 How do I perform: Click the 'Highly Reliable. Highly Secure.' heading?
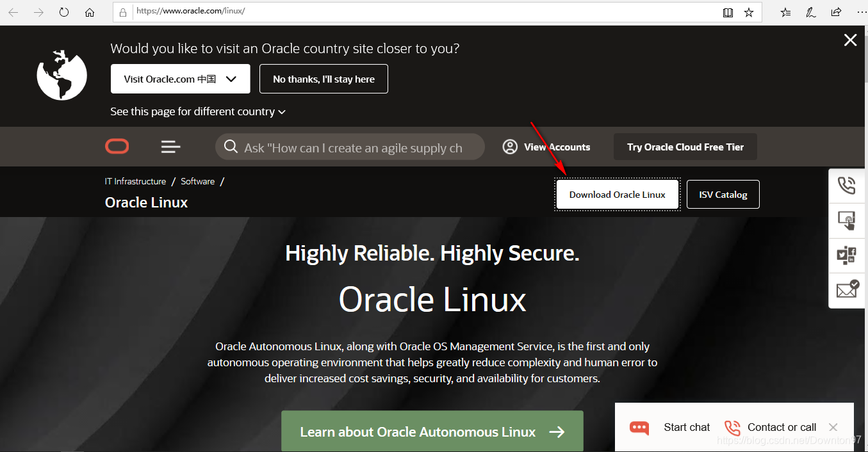432,253
